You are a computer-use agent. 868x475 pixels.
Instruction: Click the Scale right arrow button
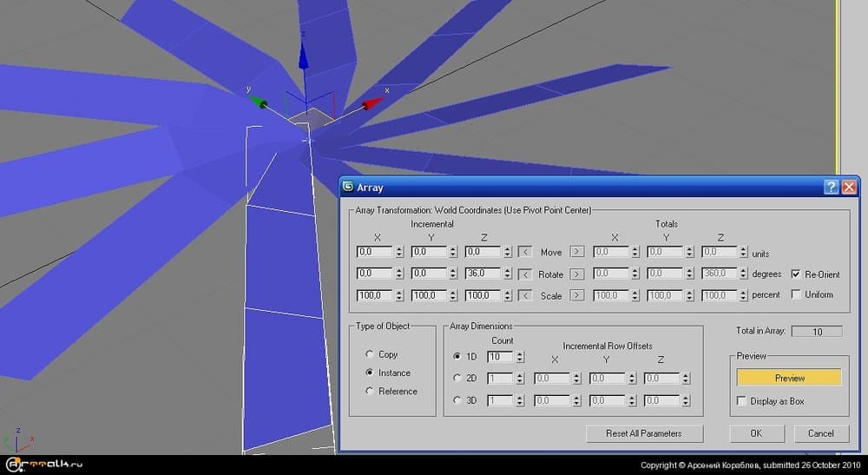pos(576,295)
